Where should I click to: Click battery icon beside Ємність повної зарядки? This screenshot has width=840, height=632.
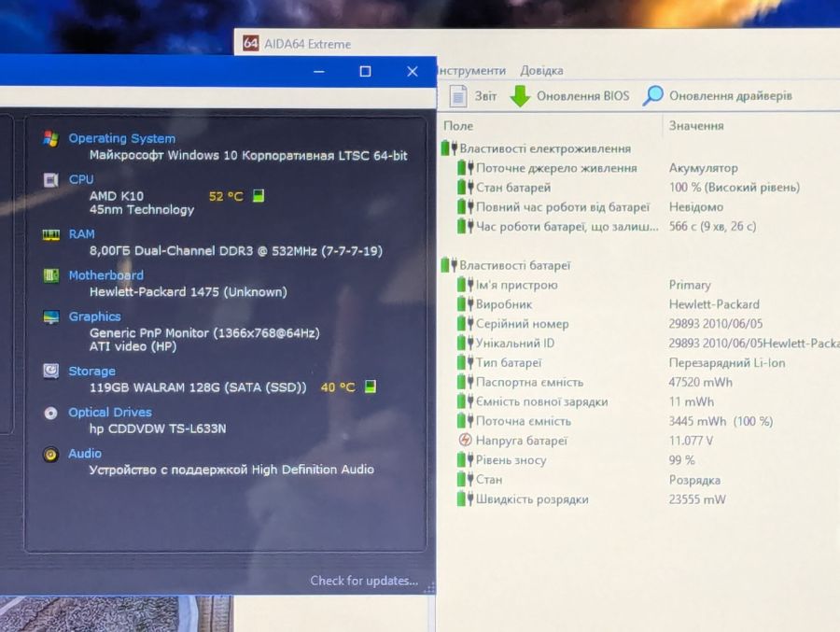point(465,401)
